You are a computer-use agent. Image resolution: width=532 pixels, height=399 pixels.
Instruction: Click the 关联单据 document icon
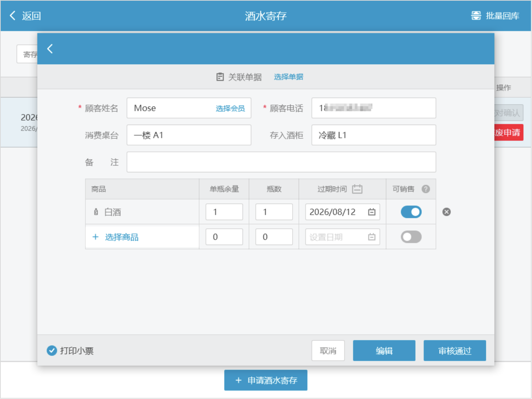(x=220, y=77)
